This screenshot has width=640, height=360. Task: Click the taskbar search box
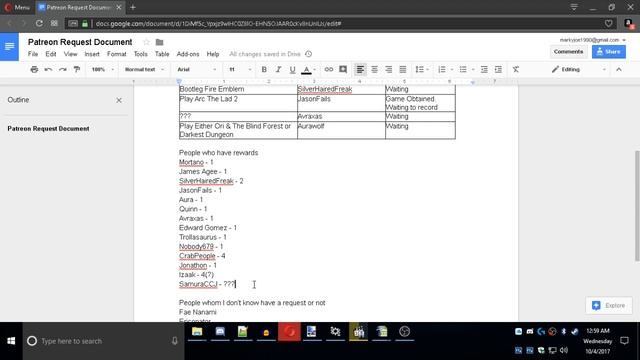tap(103, 341)
